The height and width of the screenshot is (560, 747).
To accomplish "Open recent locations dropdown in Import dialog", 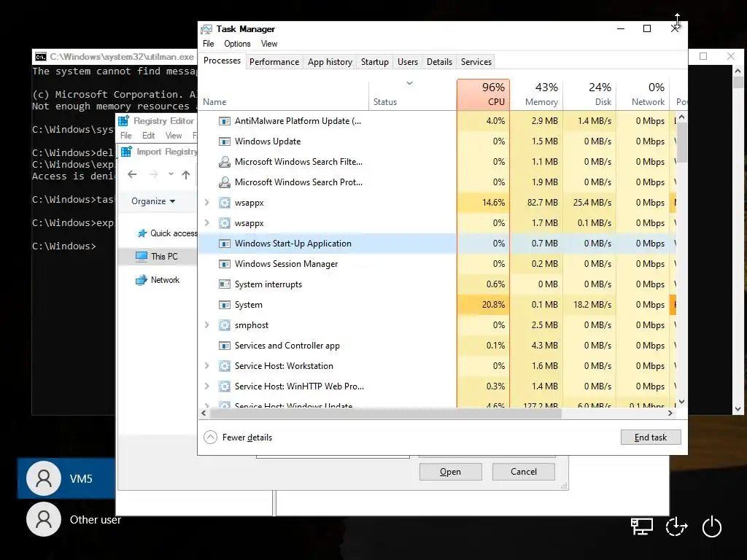I will (x=171, y=174).
